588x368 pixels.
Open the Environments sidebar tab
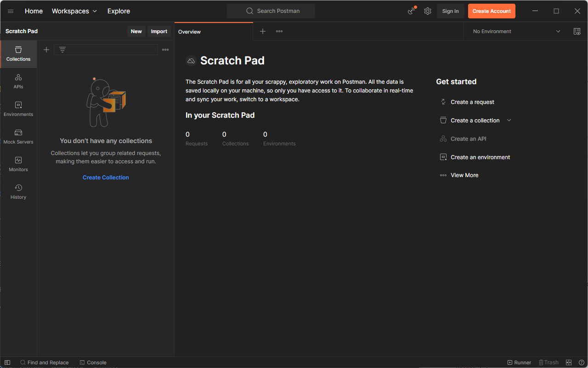click(x=18, y=109)
